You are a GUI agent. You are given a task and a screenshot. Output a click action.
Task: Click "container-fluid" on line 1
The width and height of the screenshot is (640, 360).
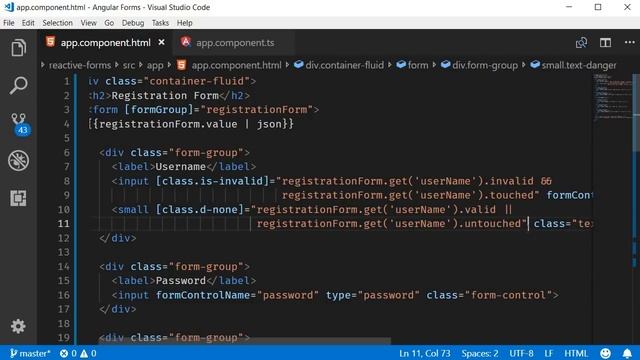(197, 81)
